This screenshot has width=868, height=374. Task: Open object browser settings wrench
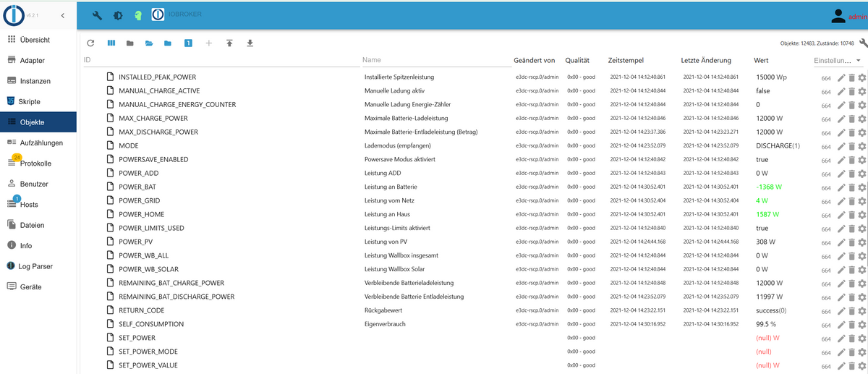click(863, 43)
